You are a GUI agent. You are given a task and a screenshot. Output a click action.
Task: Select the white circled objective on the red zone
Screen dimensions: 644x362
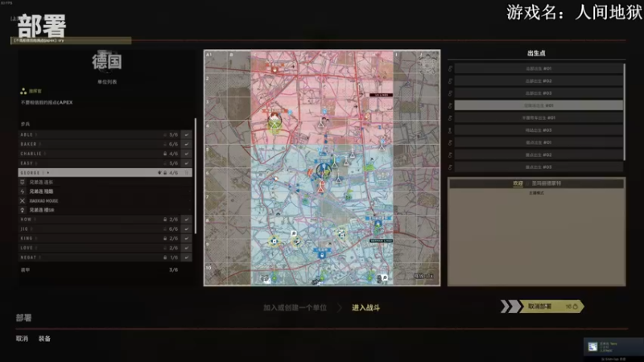(275, 121)
